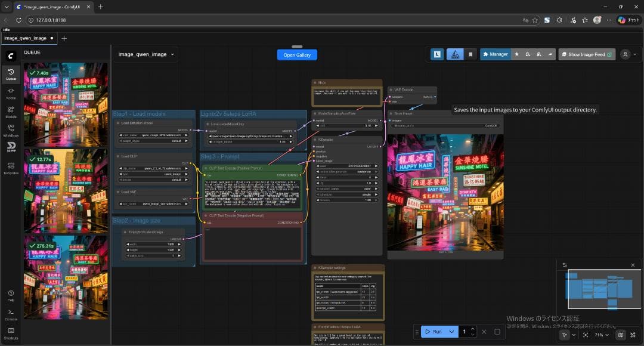
Task: Open the Models sidebar icon
Action: click(x=11, y=112)
